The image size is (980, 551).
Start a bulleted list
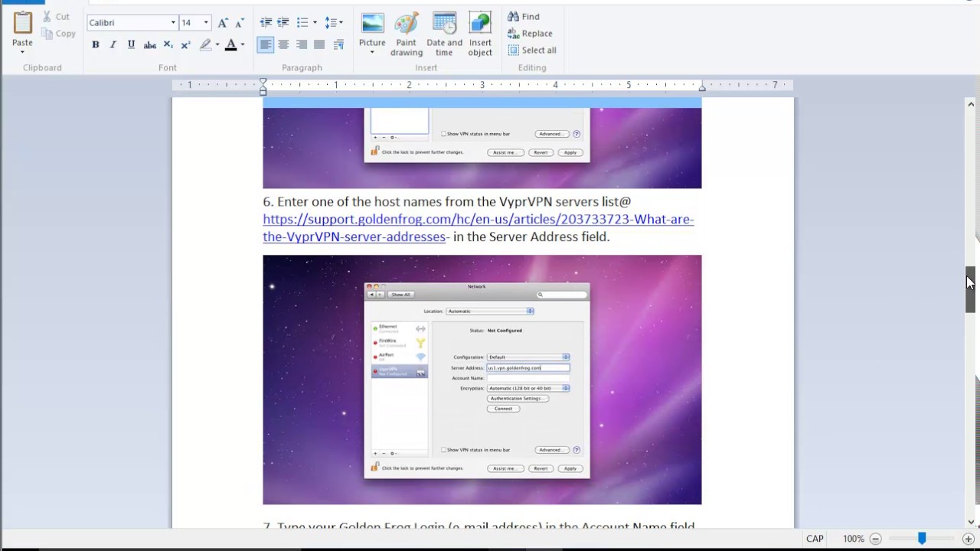[x=302, y=23]
